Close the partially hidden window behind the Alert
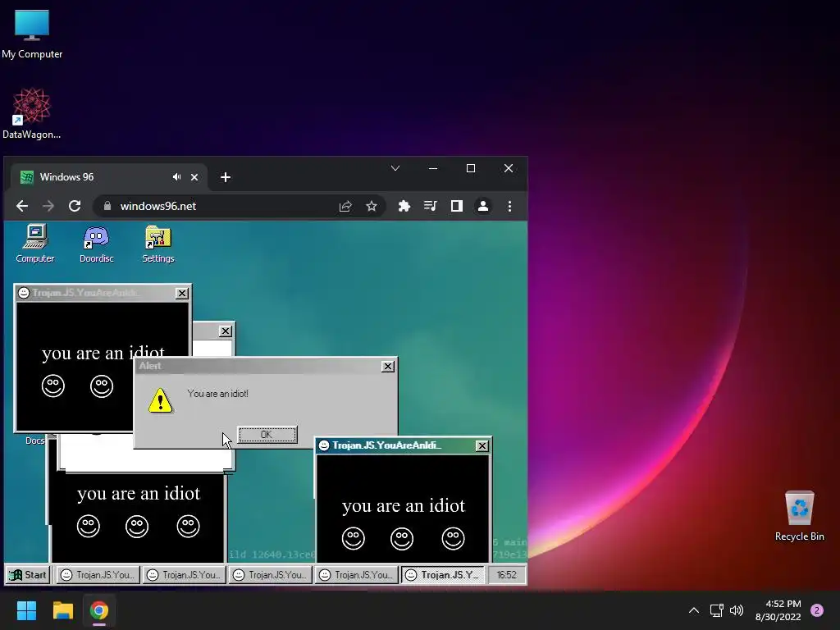 tap(226, 331)
